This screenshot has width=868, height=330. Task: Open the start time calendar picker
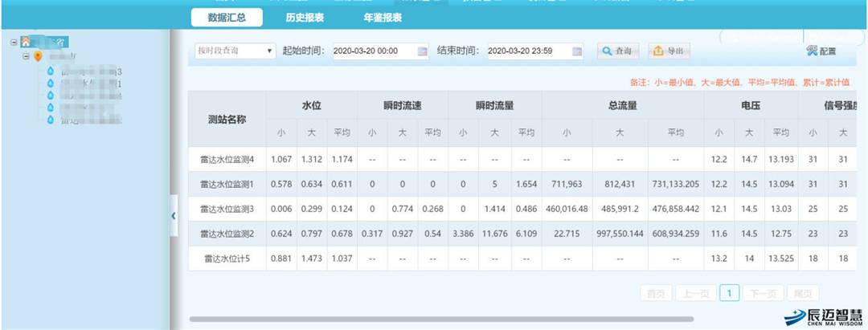pos(422,51)
